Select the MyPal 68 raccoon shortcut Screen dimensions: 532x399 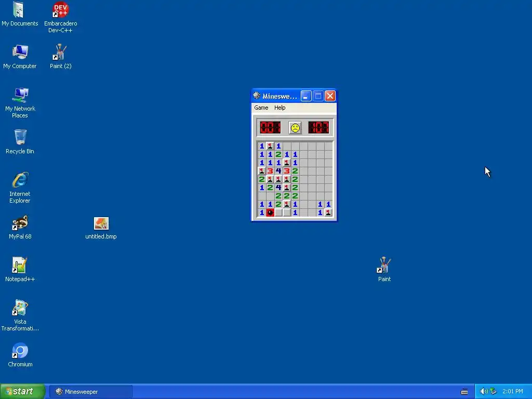20,227
